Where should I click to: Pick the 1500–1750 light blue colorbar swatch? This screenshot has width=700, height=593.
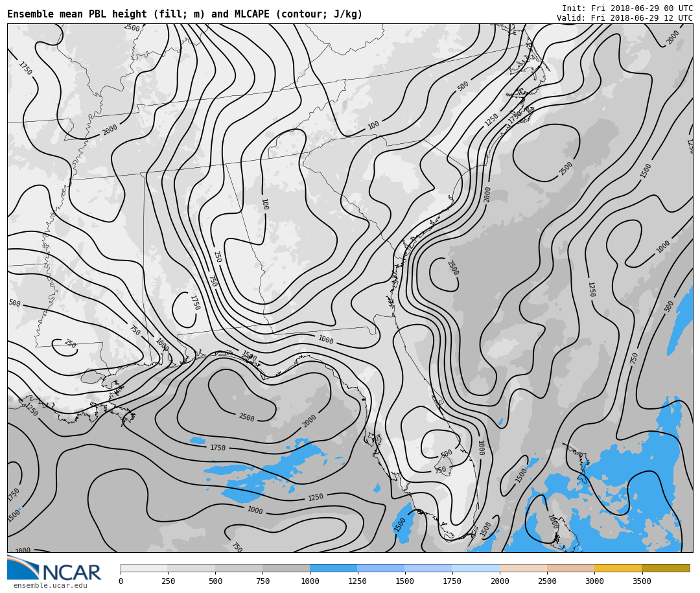(428, 568)
